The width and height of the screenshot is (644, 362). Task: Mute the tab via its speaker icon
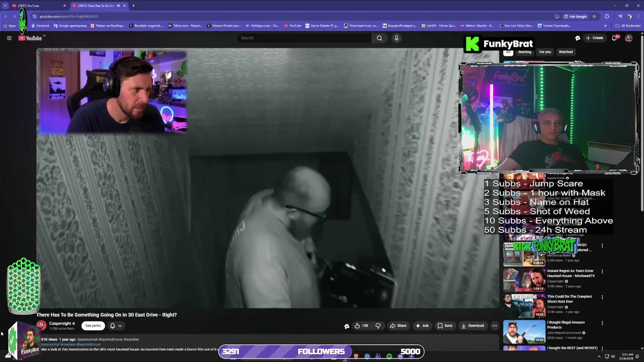tap(118, 6)
